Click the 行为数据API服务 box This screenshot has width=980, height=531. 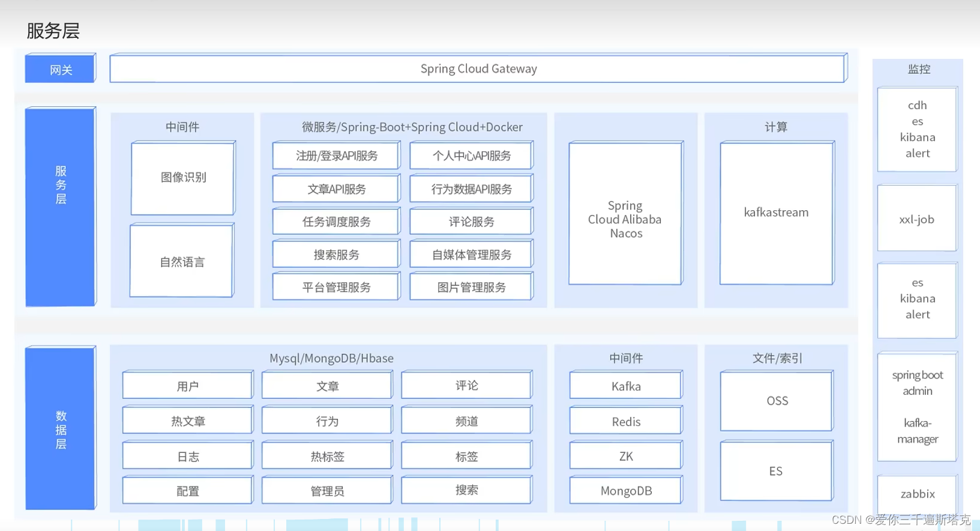(472, 189)
